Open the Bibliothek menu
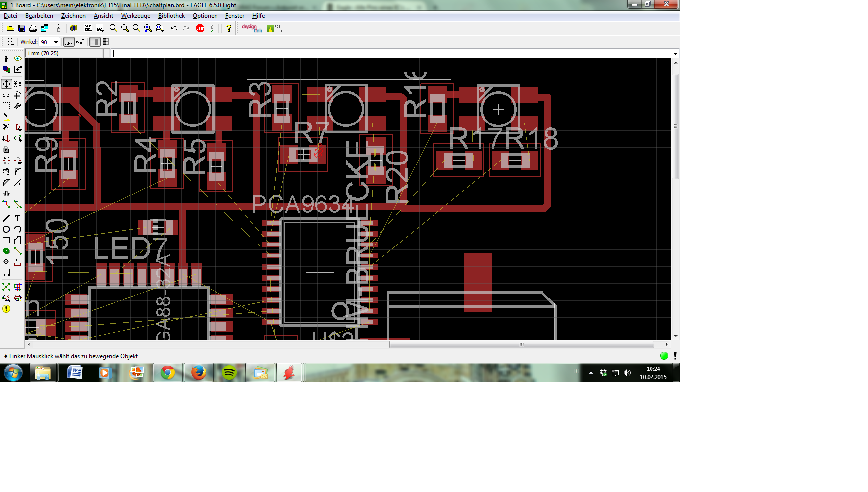The width and height of the screenshot is (868, 492). pyautogui.click(x=171, y=16)
